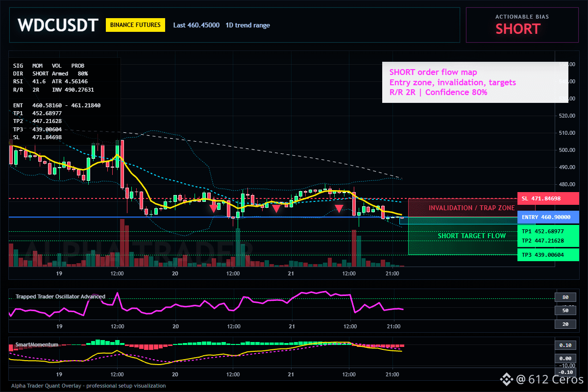
Task: Click the middle red sell triangle marker
Action: (276, 208)
